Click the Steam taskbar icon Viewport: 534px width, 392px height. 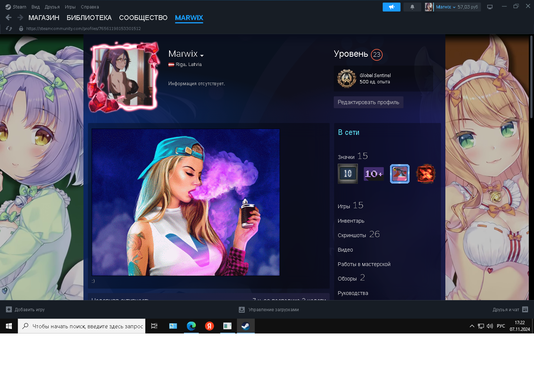[245, 326]
